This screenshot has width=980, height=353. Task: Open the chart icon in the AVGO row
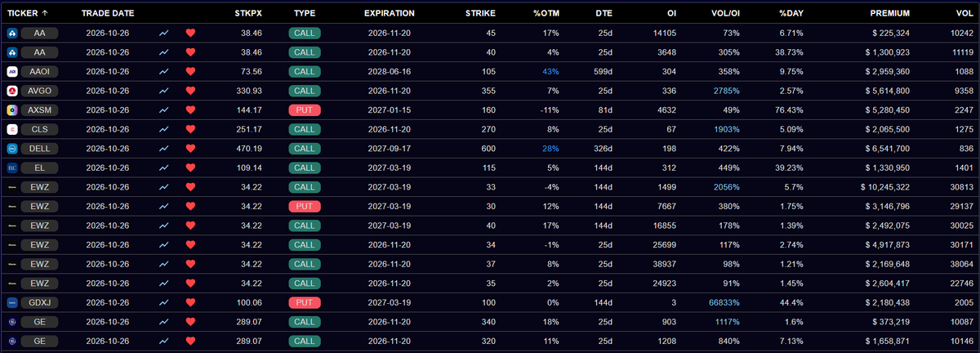[x=166, y=91]
